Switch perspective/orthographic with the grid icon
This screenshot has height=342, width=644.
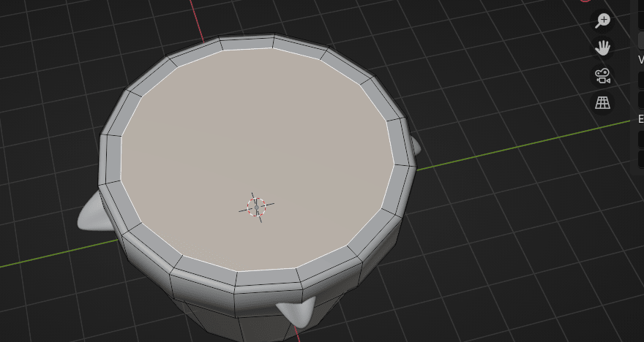[x=603, y=103]
